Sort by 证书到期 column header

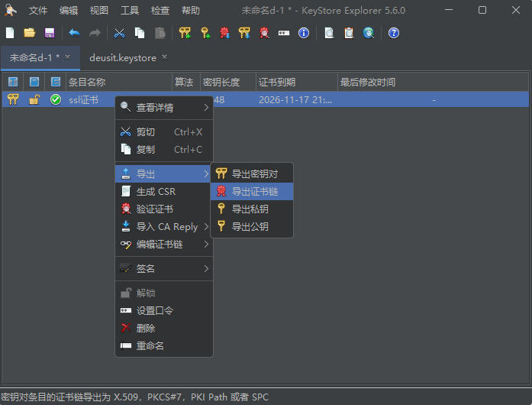tap(295, 82)
